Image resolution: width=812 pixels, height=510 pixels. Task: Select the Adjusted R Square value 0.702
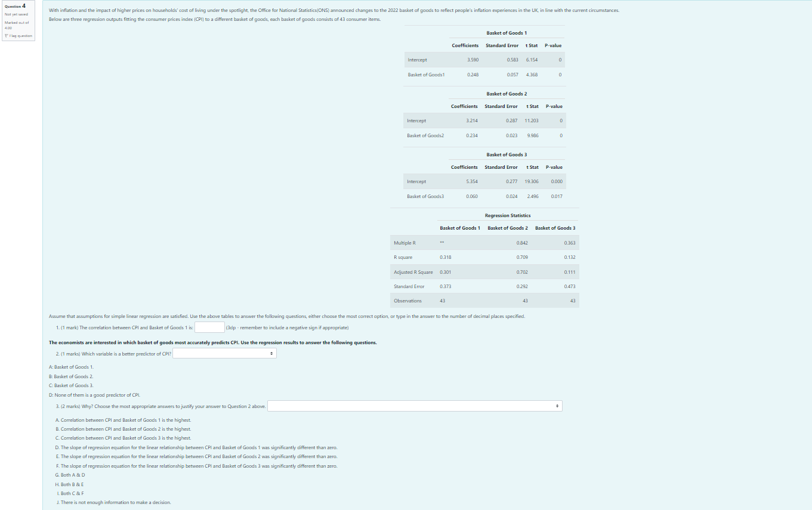point(522,272)
